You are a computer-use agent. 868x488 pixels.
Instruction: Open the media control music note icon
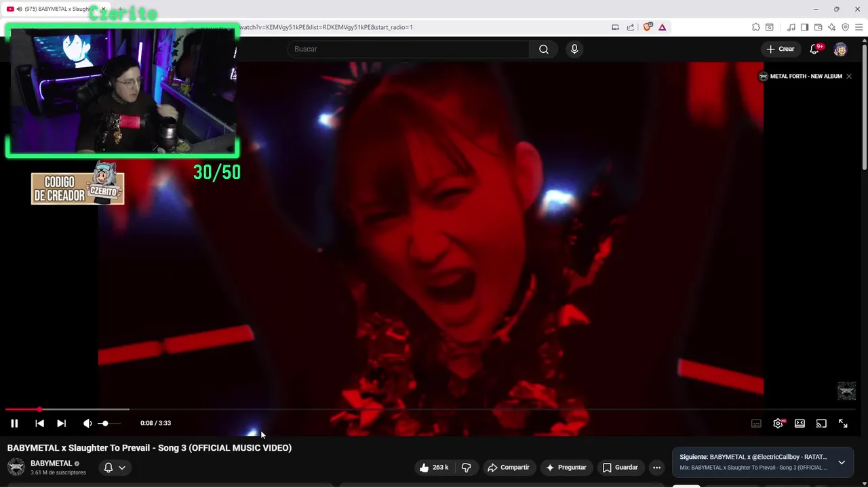[x=791, y=27]
